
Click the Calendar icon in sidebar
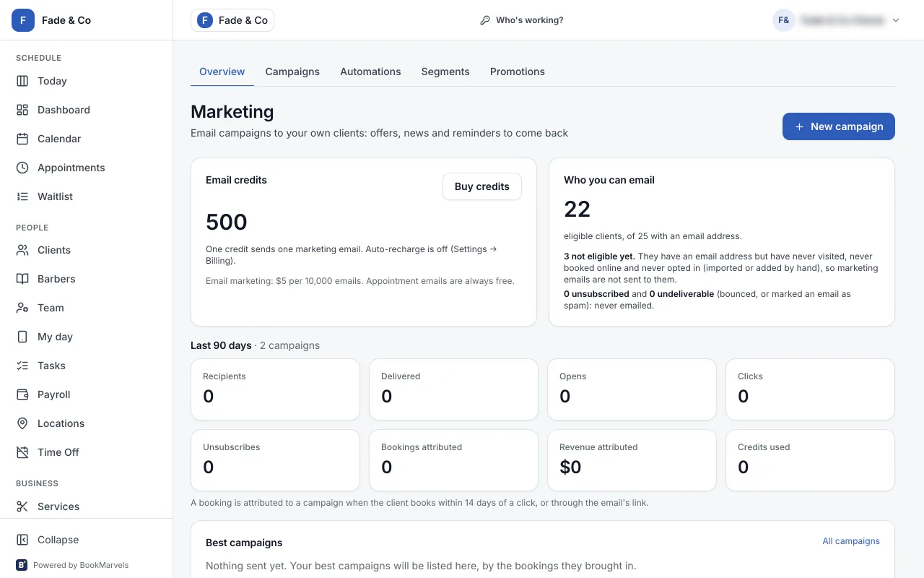[x=22, y=139]
